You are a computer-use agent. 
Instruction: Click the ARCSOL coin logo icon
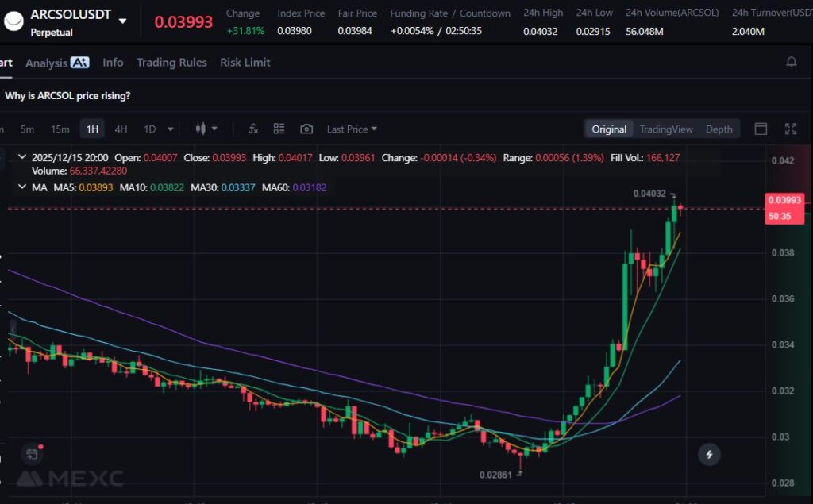pos(12,21)
